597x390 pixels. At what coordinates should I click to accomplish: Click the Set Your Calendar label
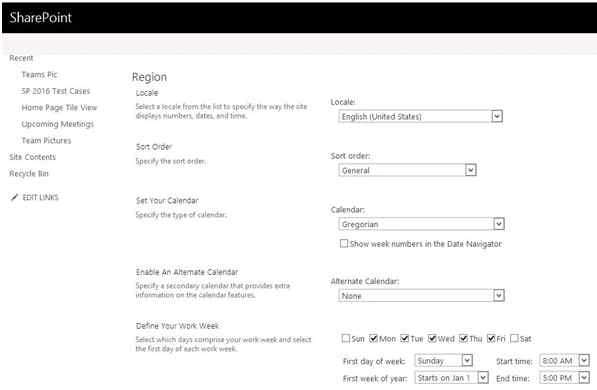167,201
